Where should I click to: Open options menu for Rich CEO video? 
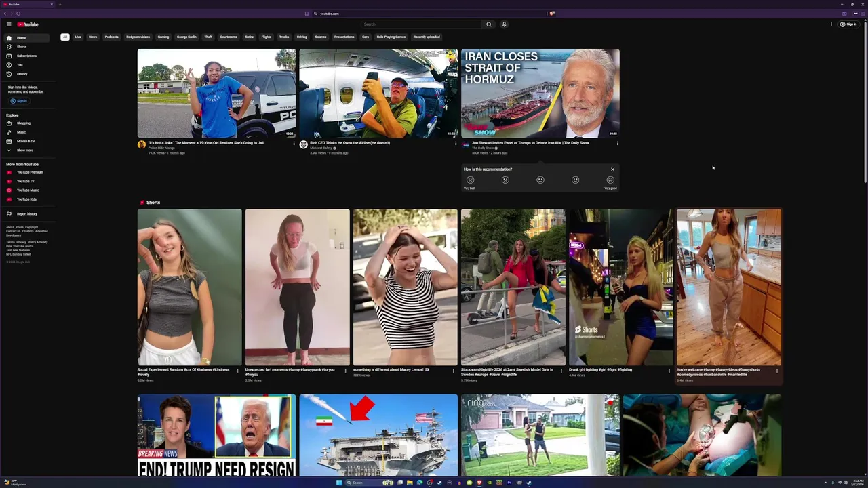tap(456, 144)
